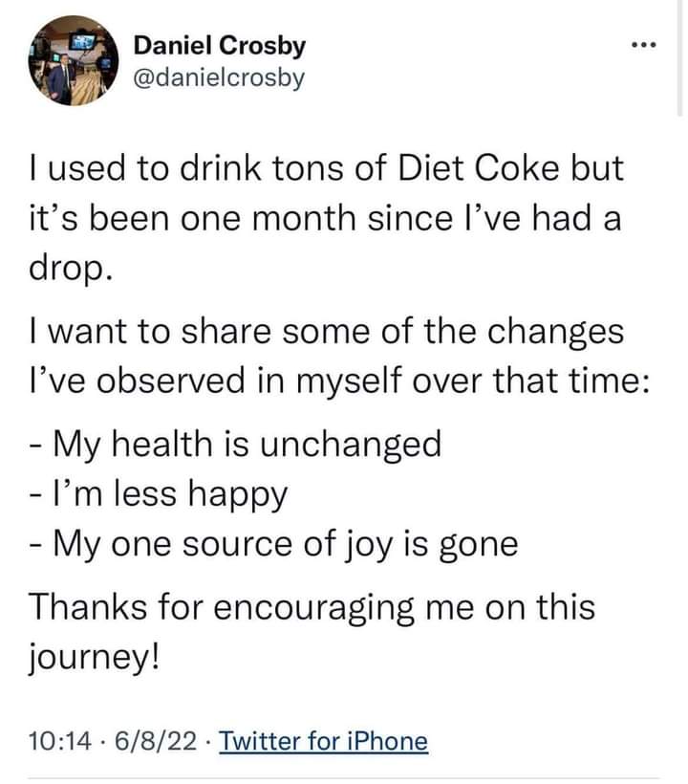Click the line "I've observed in myself over that time:"
Viewport: 688px width, 784px height.
[339, 381]
